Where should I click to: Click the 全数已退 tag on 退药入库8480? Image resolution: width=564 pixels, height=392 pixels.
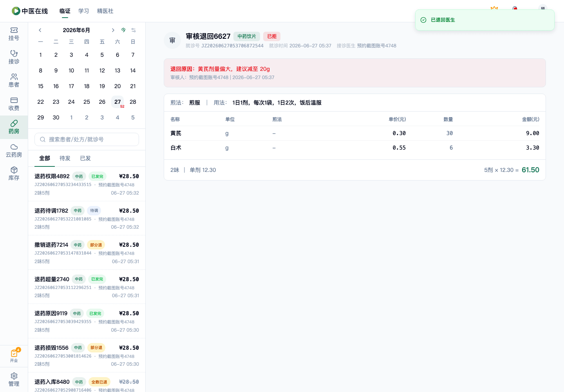(x=99, y=382)
